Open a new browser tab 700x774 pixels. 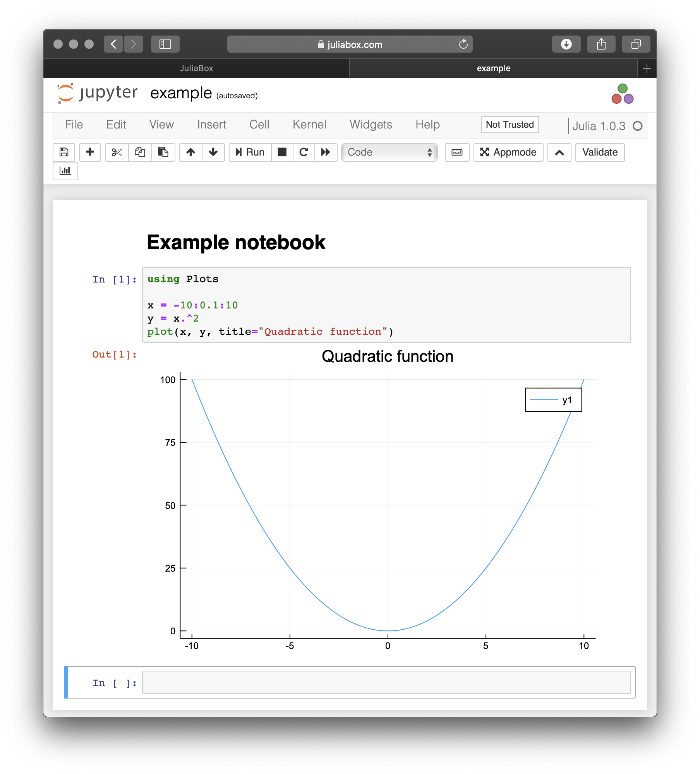(x=647, y=68)
